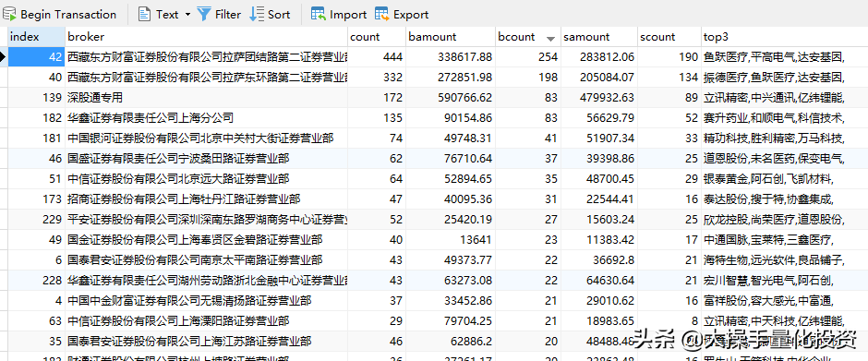Select the broker column header
This screenshot has height=361, width=868.
(x=207, y=37)
